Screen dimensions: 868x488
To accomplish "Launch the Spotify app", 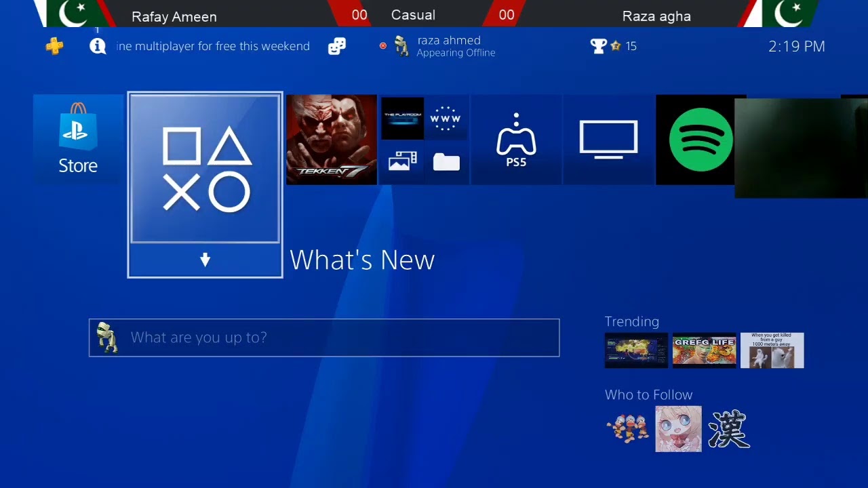I will [701, 139].
